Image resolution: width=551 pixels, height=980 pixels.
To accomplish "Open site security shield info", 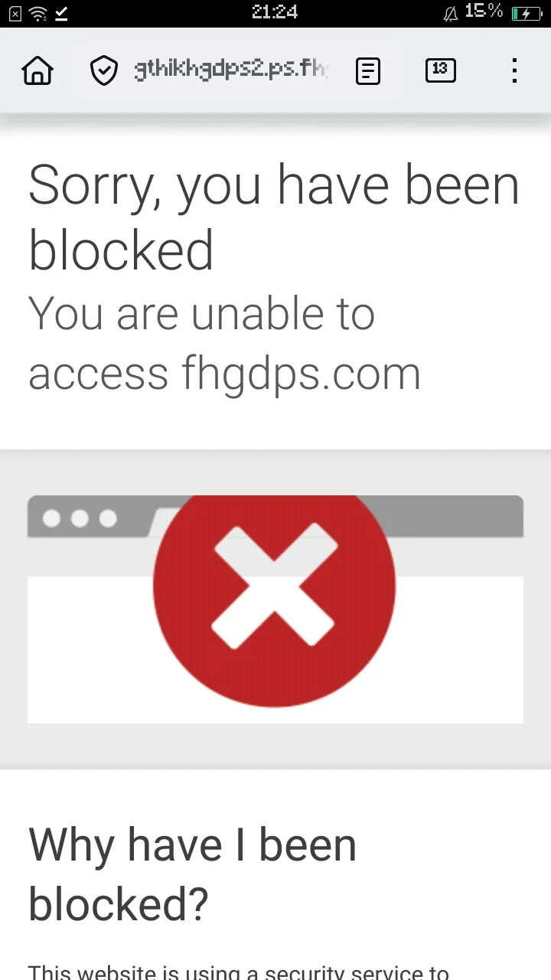I will [103, 70].
